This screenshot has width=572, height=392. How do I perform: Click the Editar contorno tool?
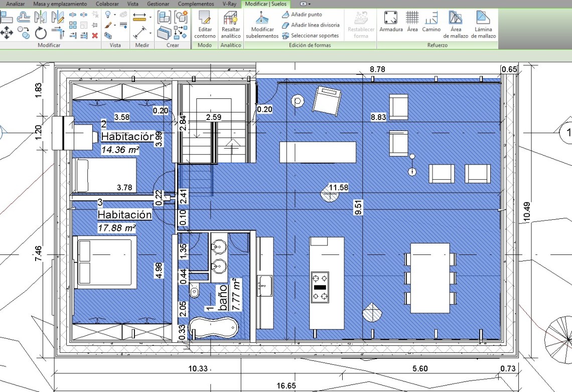tap(205, 25)
